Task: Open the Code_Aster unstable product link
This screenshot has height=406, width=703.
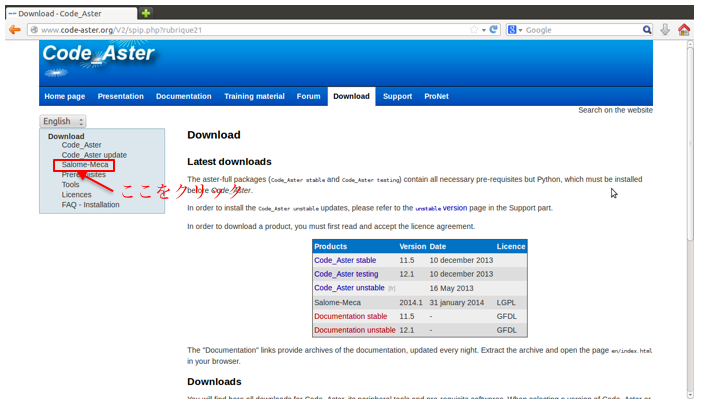Action: (349, 288)
